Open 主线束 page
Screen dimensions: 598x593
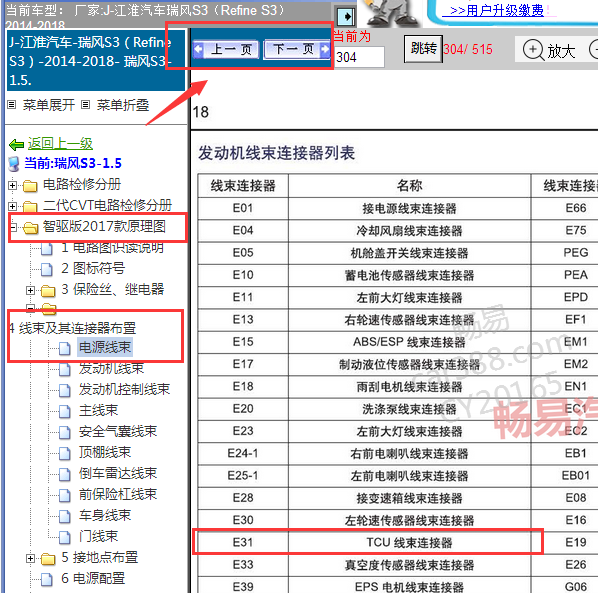pyautogui.click(x=98, y=410)
